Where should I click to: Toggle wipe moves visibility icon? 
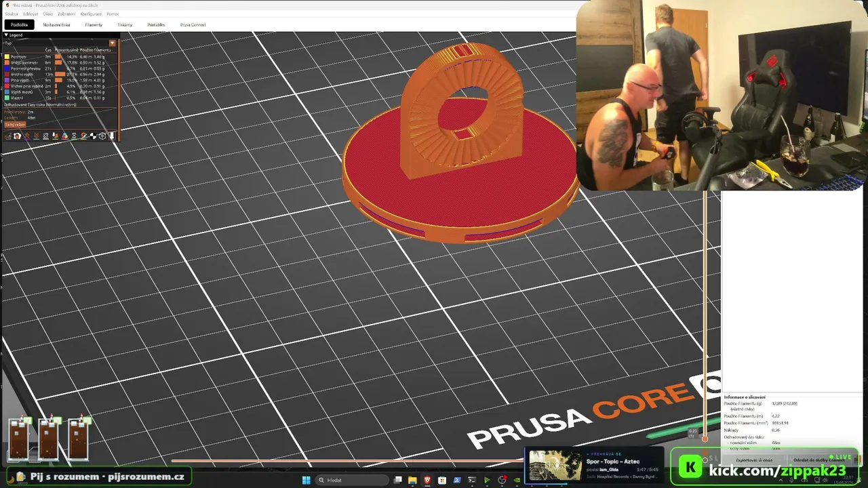(18, 136)
